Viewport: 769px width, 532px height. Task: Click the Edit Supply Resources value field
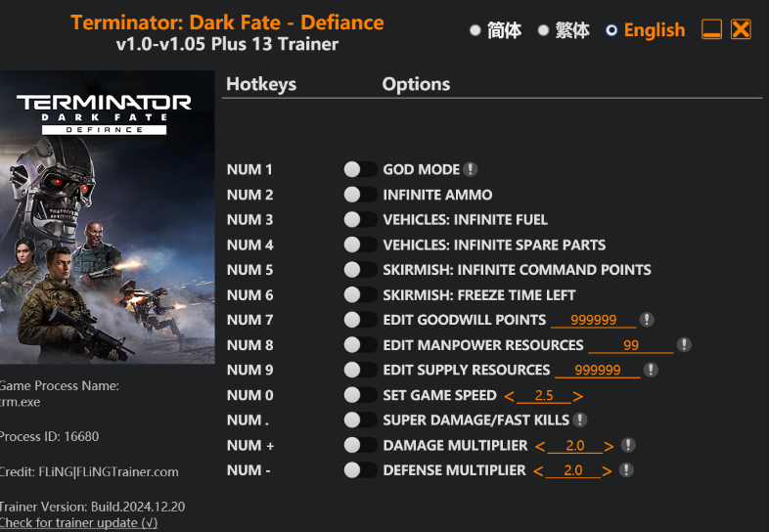coord(597,371)
